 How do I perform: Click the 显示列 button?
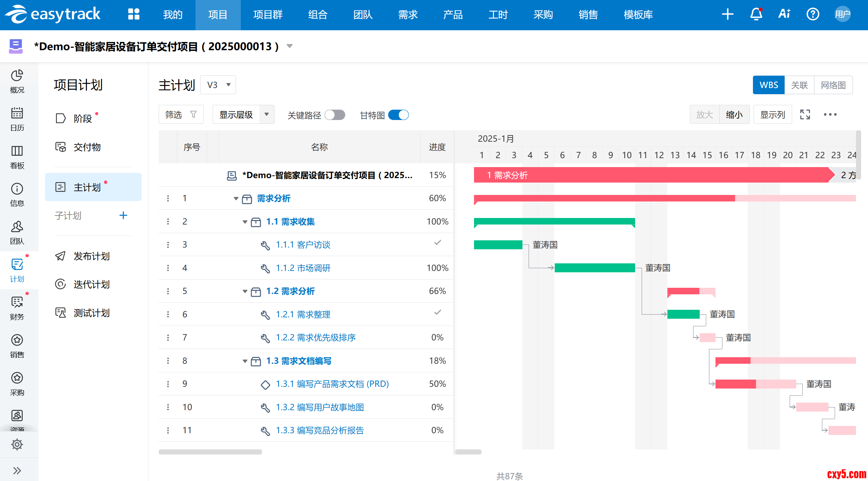coord(773,114)
